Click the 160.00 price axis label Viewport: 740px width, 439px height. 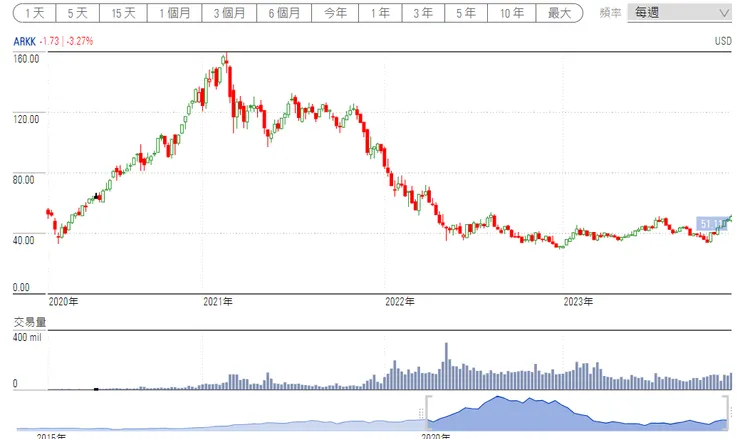click(x=26, y=59)
